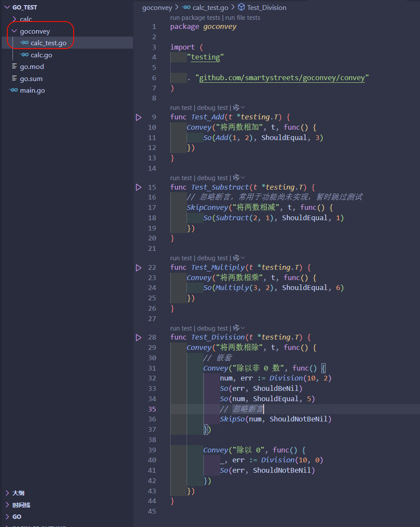Click the file icon beside go.mod
Viewport: 420px width, 527px height.
(x=15, y=67)
